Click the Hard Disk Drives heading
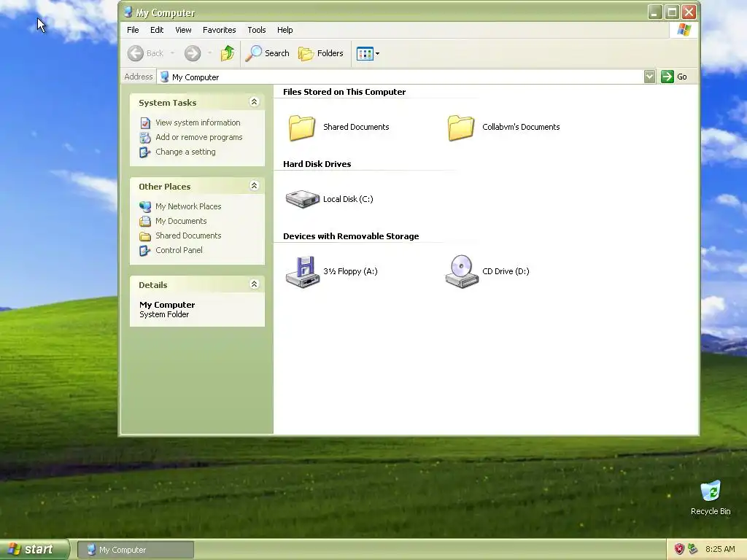This screenshot has height=560, width=747. point(317,164)
